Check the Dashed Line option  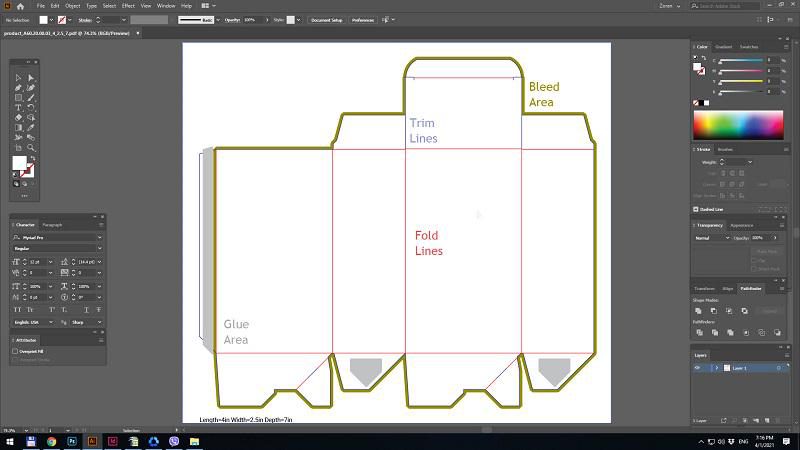click(x=696, y=209)
